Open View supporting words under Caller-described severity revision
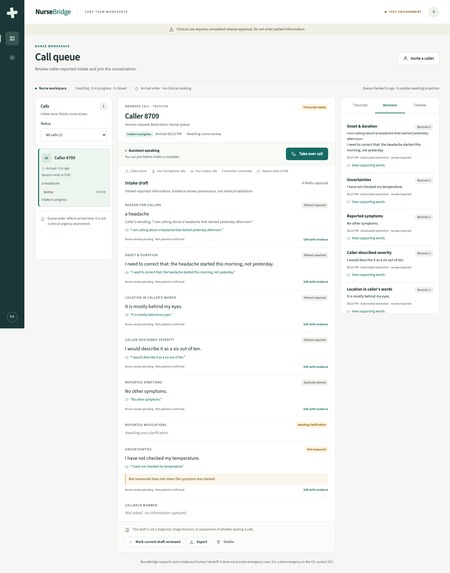450x573 pixels. [x=366, y=275]
